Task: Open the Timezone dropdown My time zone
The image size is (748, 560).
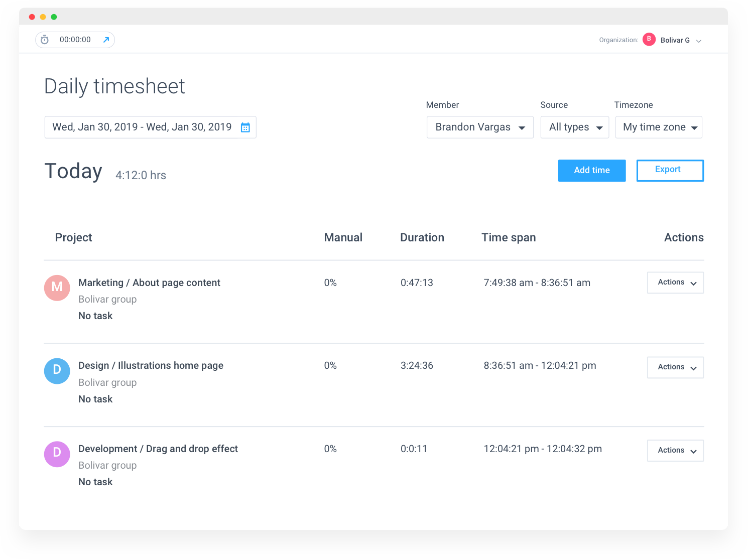Action: [x=659, y=127]
